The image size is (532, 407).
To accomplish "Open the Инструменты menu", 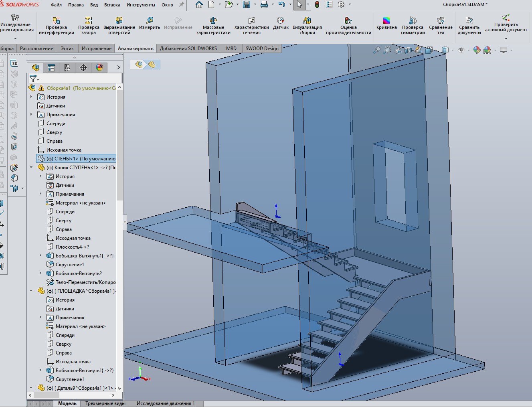I will click(141, 5).
